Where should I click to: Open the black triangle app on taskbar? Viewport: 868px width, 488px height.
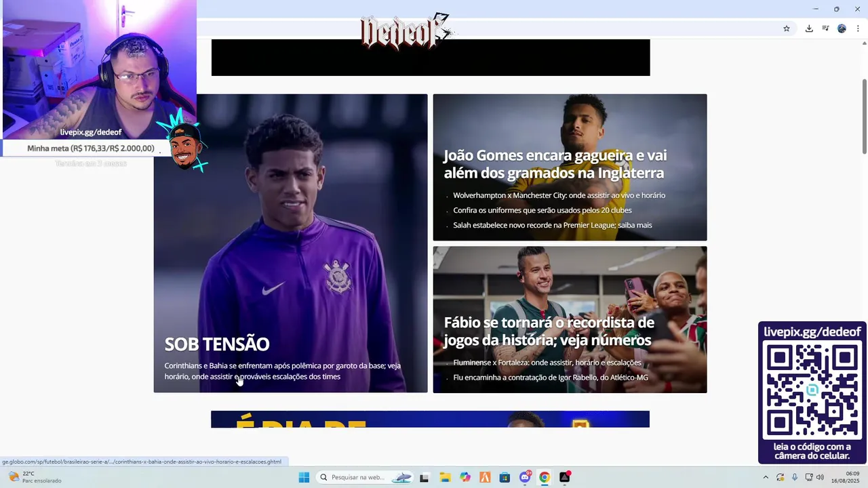[x=565, y=477]
